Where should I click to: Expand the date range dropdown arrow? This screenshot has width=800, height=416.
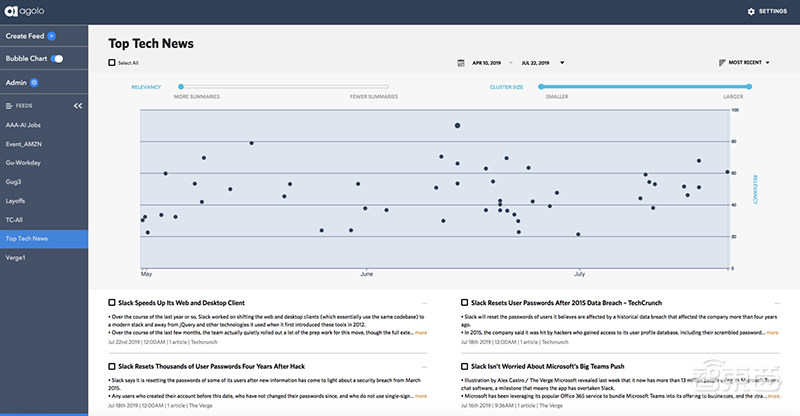pos(562,62)
